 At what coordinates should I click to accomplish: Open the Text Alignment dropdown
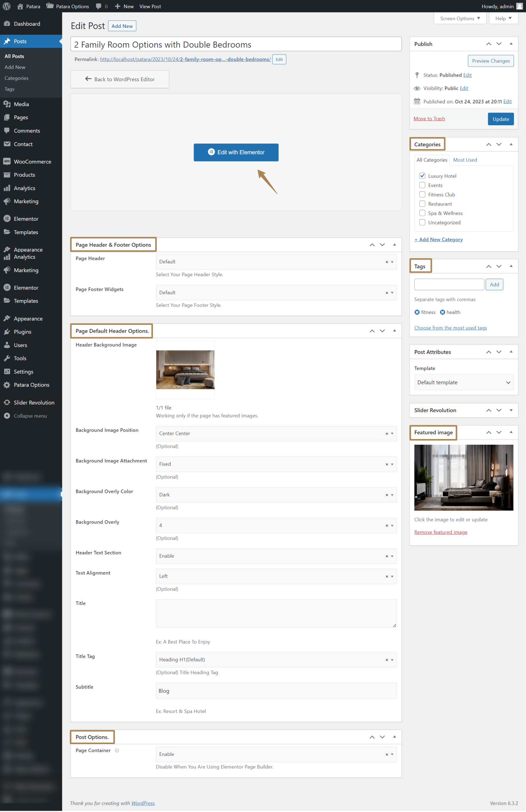(x=276, y=576)
